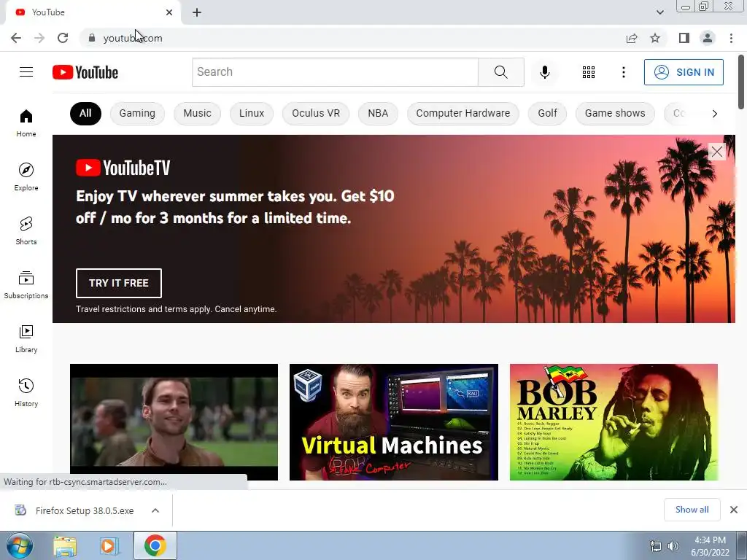Image resolution: width=747 pixels, height=560 pixels.
Task: Click the site lock icon
Action: [x=92, y=38]
